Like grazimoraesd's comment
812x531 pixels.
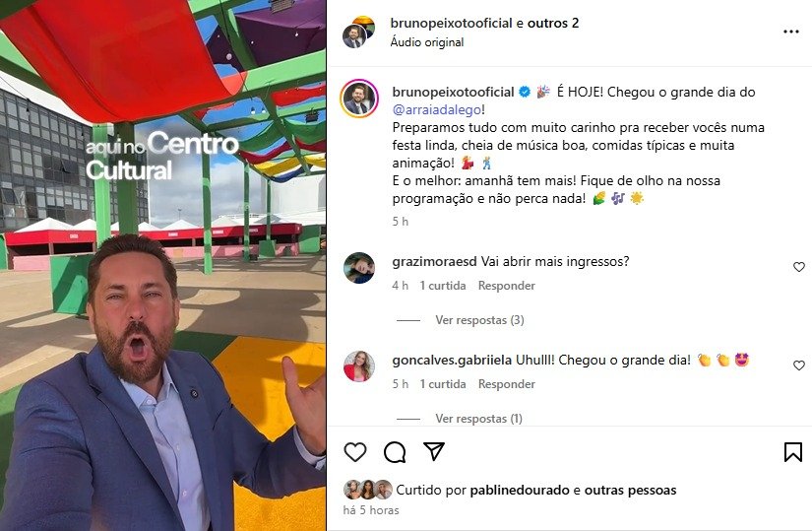click(799, 267)
